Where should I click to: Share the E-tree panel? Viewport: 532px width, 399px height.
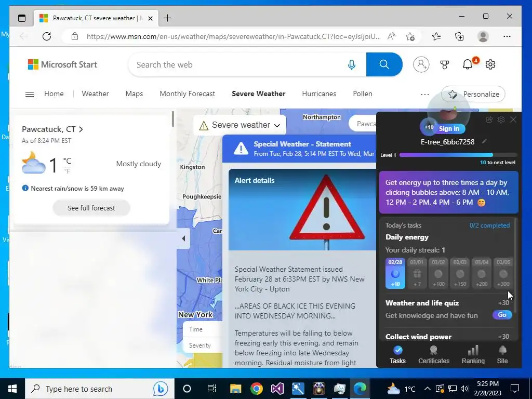pos(489,119)
